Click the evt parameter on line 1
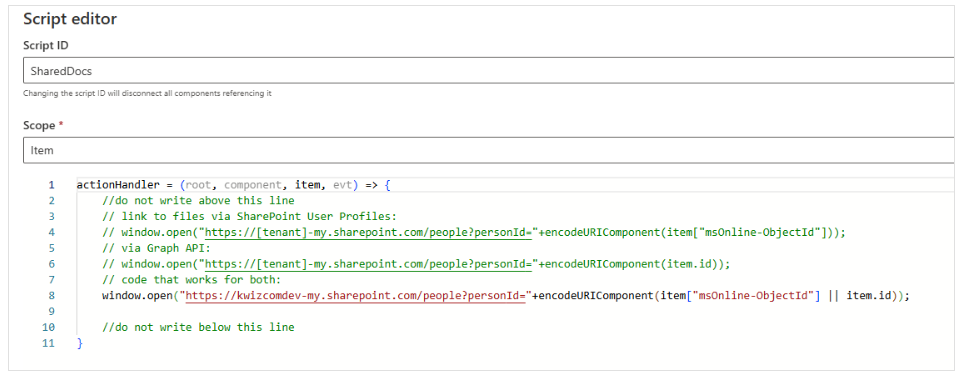 (343, 184)
